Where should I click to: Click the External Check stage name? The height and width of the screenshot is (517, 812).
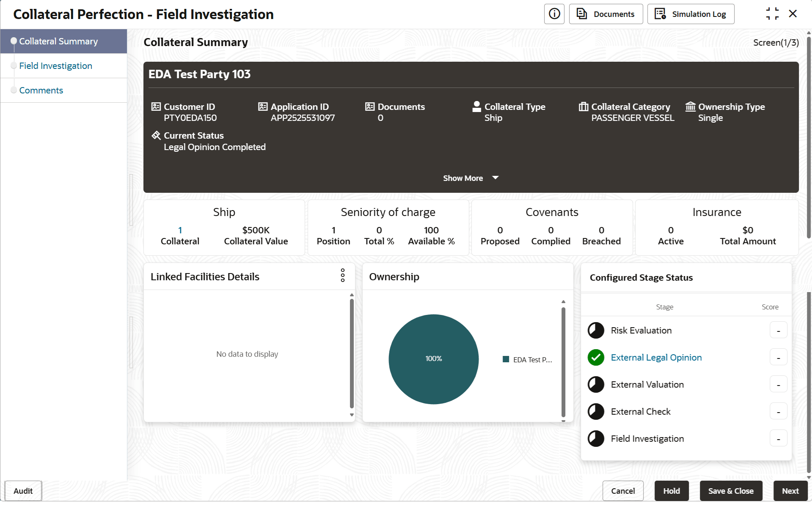tap(641, 412)
